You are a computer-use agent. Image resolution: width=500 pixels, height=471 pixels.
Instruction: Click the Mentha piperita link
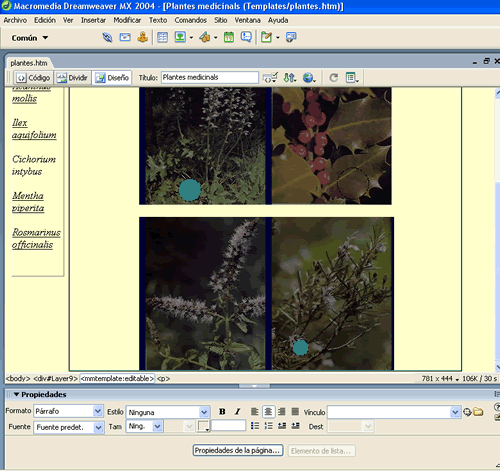[28, 202]
